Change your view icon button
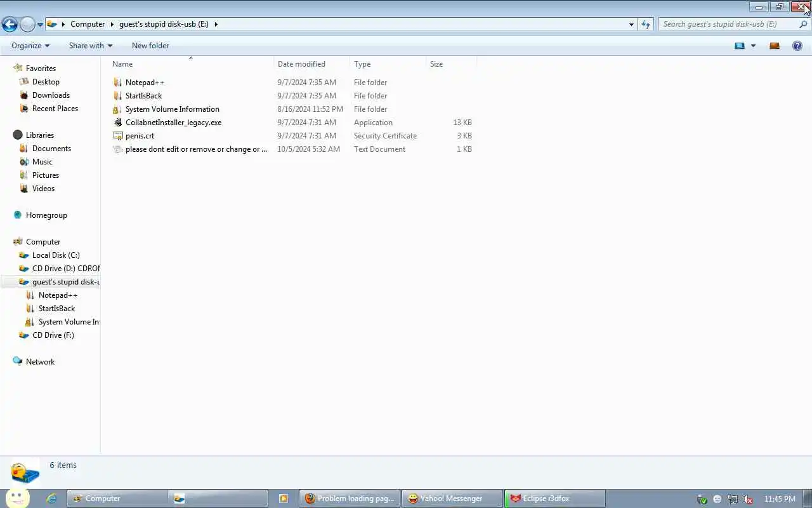This screenshot has width=812, height=508. pos(740,46)
